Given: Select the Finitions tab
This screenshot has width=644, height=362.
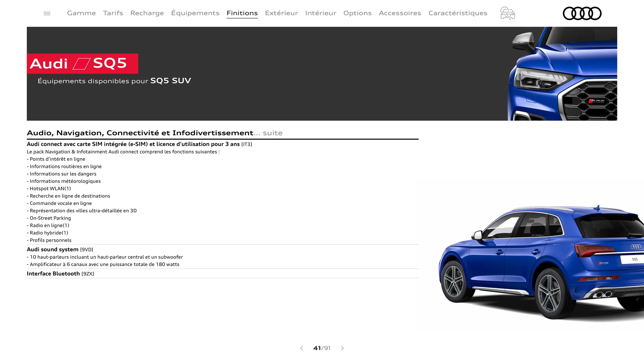Looking at the screenshot, I should click(242, 13).
